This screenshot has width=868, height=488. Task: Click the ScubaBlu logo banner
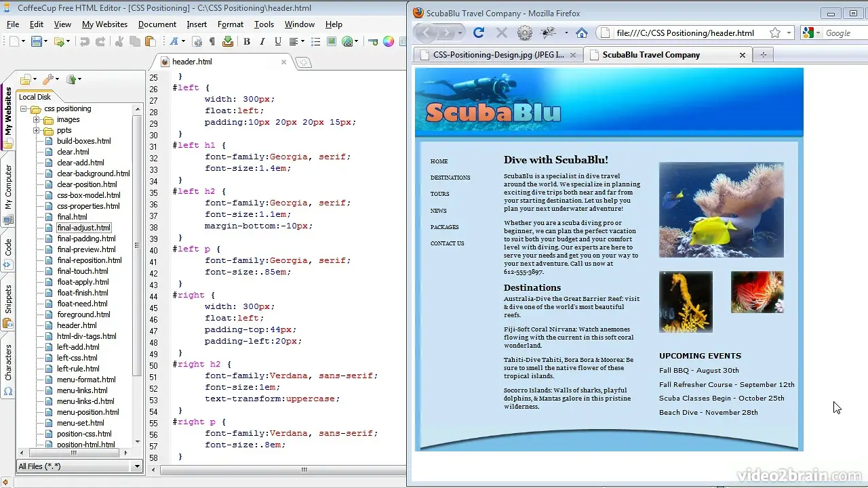(x=493, y=113)
